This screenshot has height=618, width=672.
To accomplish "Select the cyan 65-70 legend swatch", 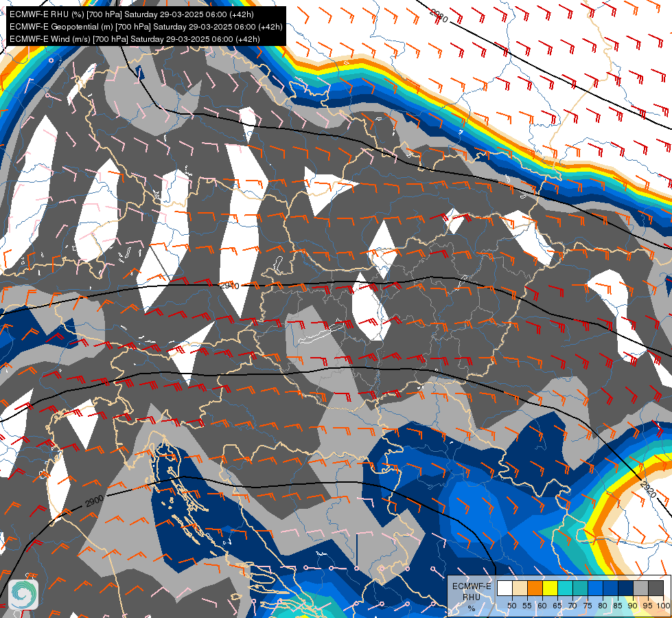I will [566, 588].
